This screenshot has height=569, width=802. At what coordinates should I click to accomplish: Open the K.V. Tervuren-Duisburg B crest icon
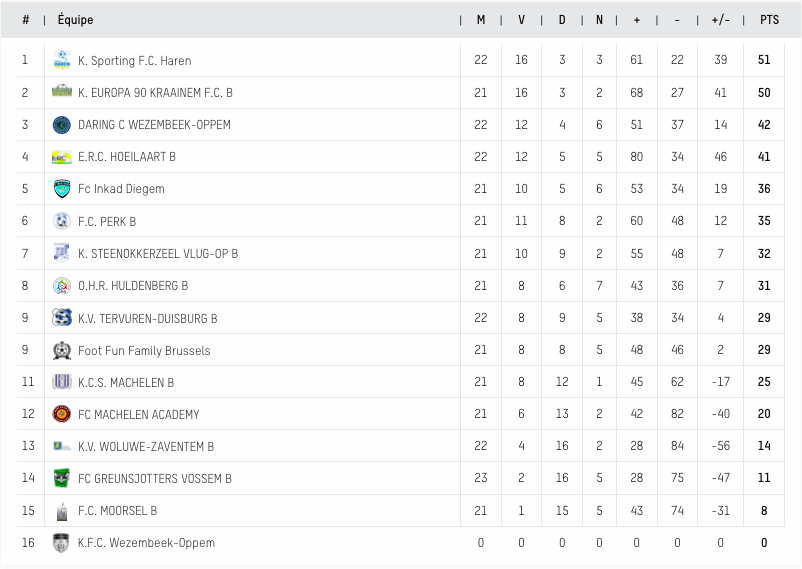click(x=62, y=318)
